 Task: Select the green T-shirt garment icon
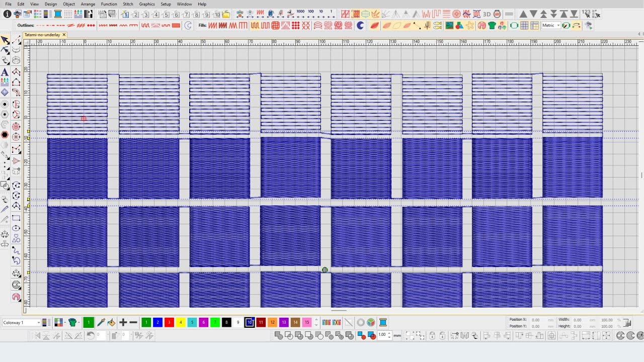492,25
